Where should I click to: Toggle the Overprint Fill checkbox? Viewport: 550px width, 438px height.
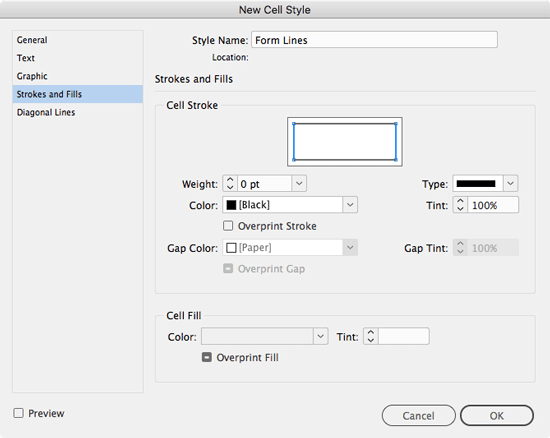[207, 357]
